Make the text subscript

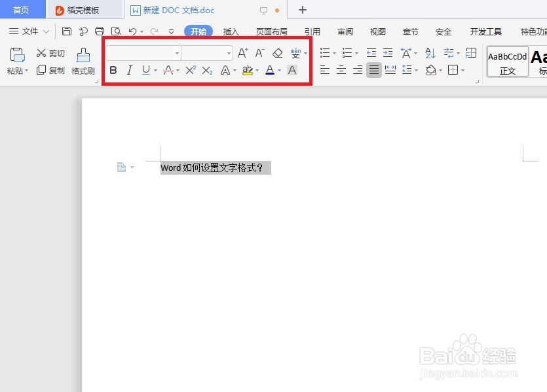(x=206, y=70)
